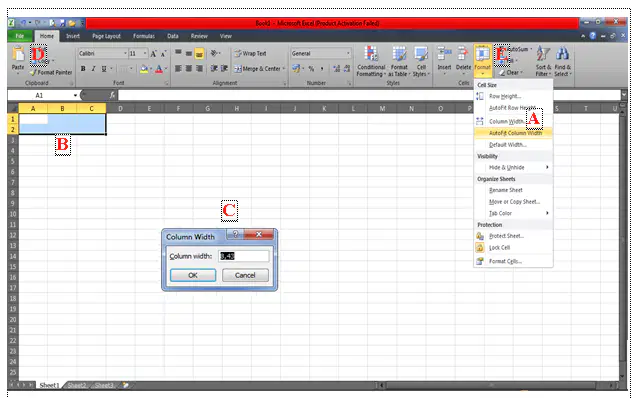640x398 pixels.
Task: Toggle Wrap Text
Action: click(x=250, y=53)
